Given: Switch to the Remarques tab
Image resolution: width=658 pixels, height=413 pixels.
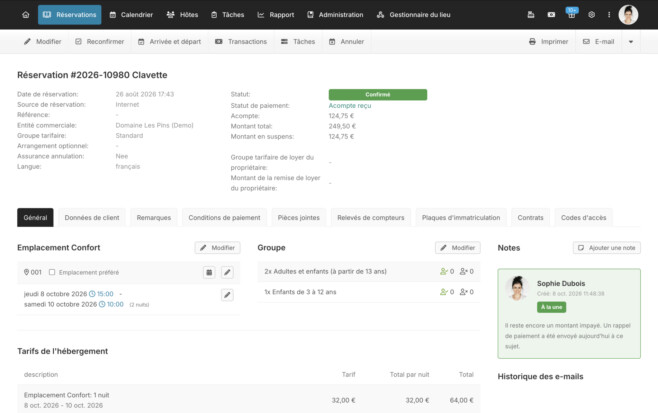Looking at the screenshot, I should pyautogui.click(x=154, y=217).
